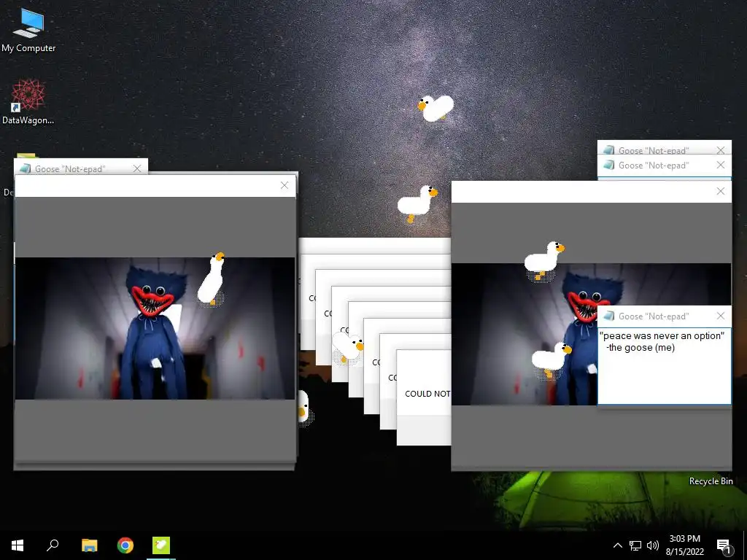
Task: Click the Recycle Bin desktop label
Action: click(x=711, y=481)
